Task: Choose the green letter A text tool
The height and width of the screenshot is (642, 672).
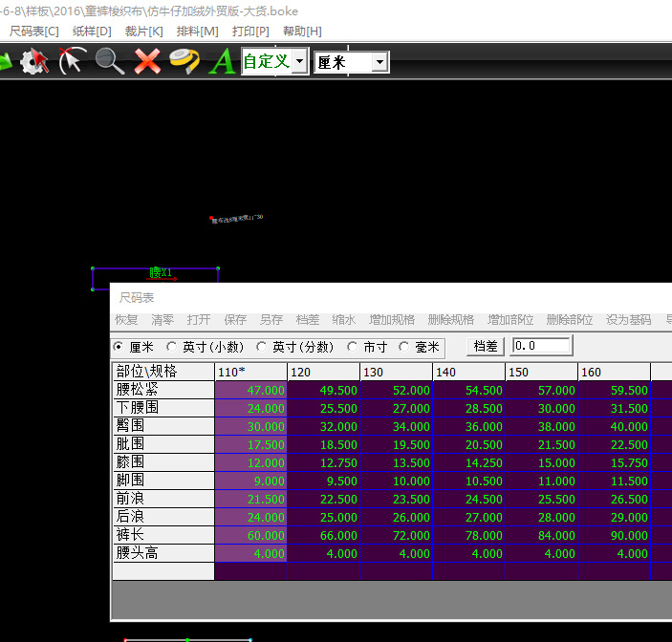Action: tap(222, 62)
